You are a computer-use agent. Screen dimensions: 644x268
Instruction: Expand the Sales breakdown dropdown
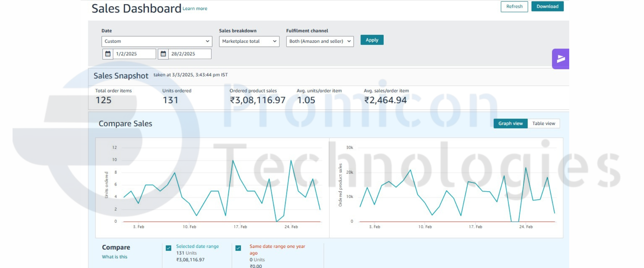coord(249,41)
